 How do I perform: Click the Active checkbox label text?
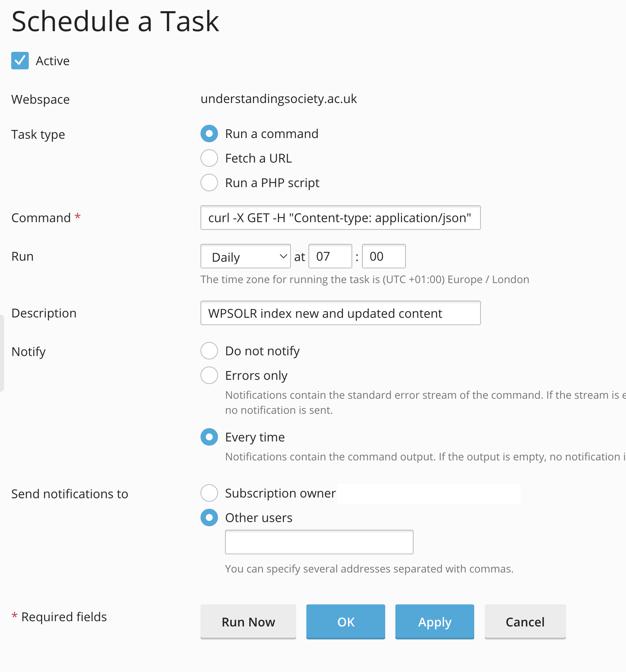tap(53, 61)
